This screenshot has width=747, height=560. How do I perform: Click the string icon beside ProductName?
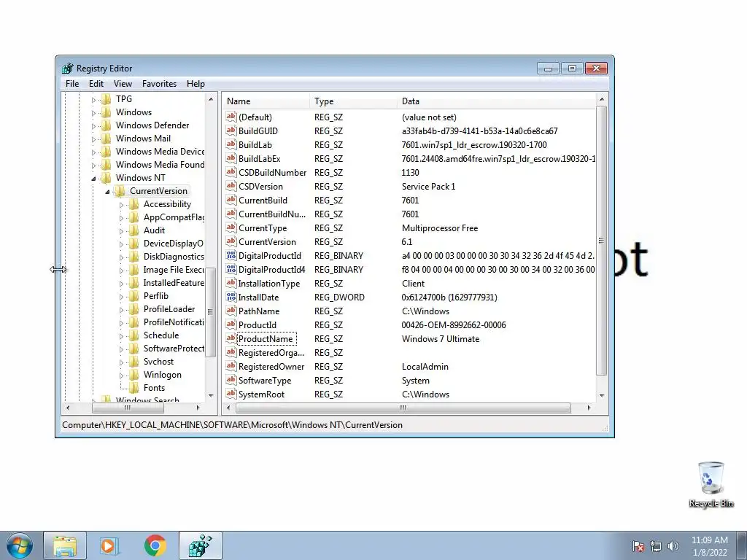(x=231, y=338)
